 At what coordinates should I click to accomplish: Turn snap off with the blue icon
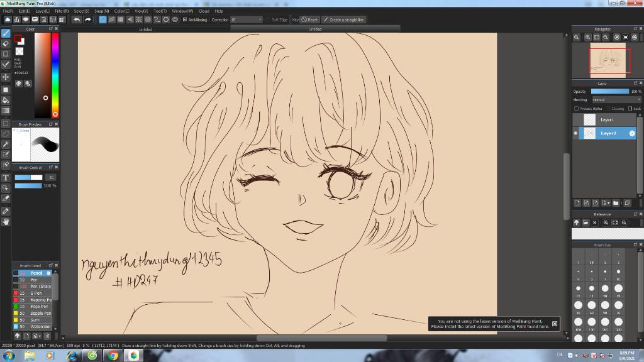click(103, 19)
